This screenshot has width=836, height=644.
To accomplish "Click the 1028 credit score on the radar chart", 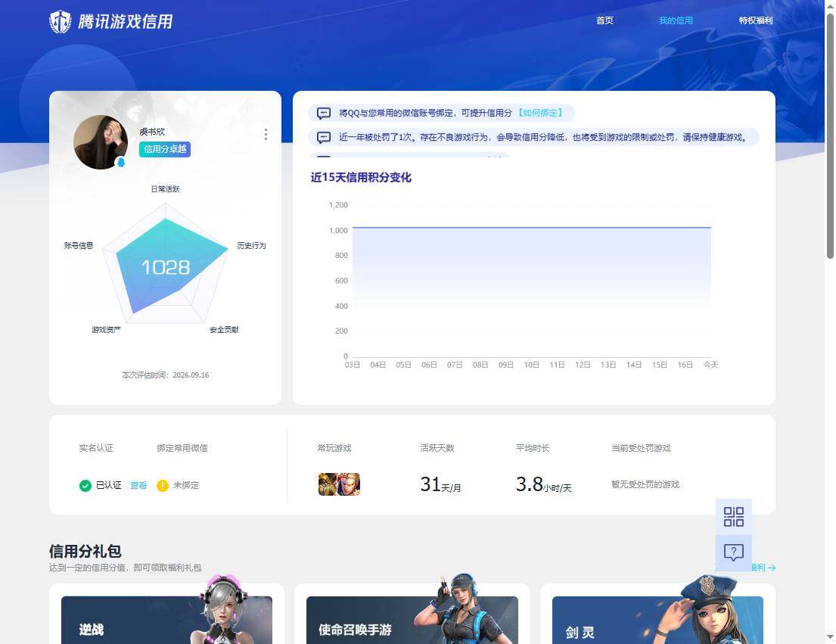I will pyautogui.click(x=166, y=267).
